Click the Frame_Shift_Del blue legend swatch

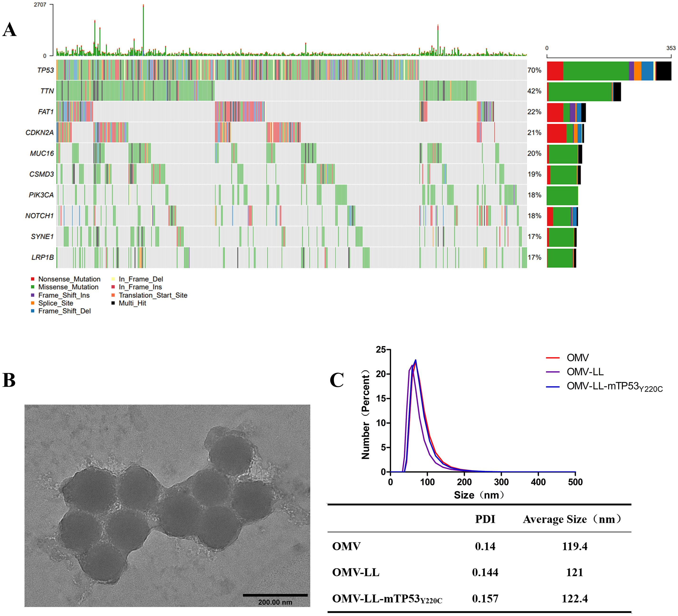click(33, 311)
